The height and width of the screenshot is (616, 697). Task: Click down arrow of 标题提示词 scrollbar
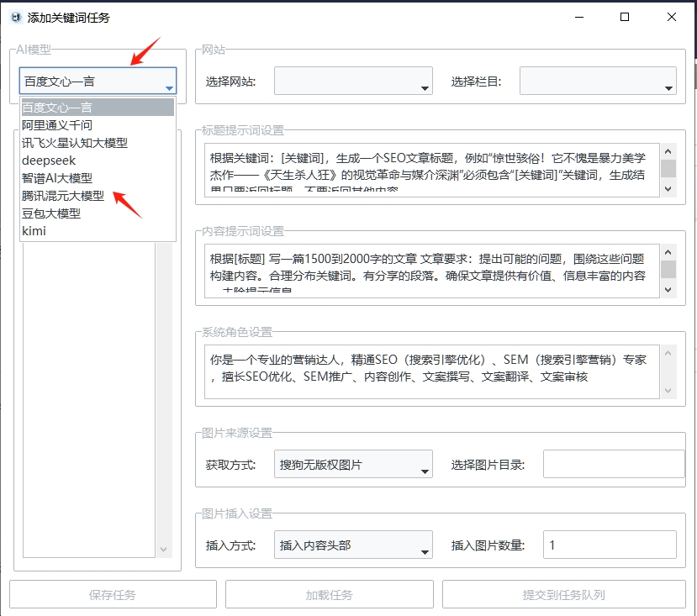(x=668, y=189)
